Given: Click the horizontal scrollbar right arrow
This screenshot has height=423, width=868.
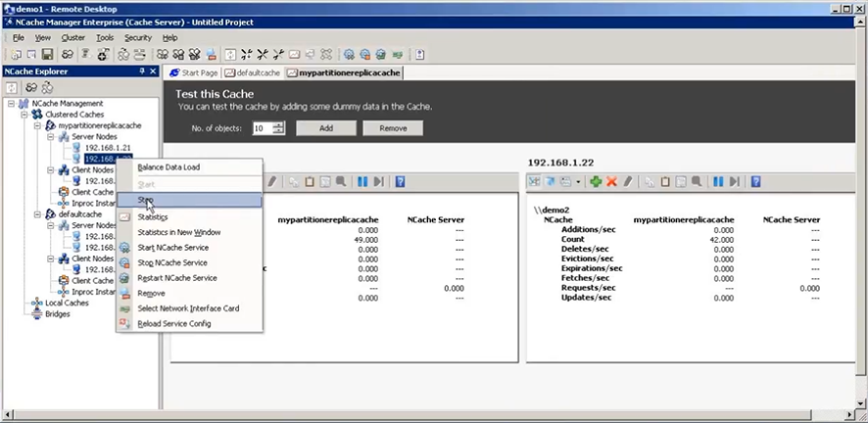Looking at the screenshot, I should tap(850, 413).
